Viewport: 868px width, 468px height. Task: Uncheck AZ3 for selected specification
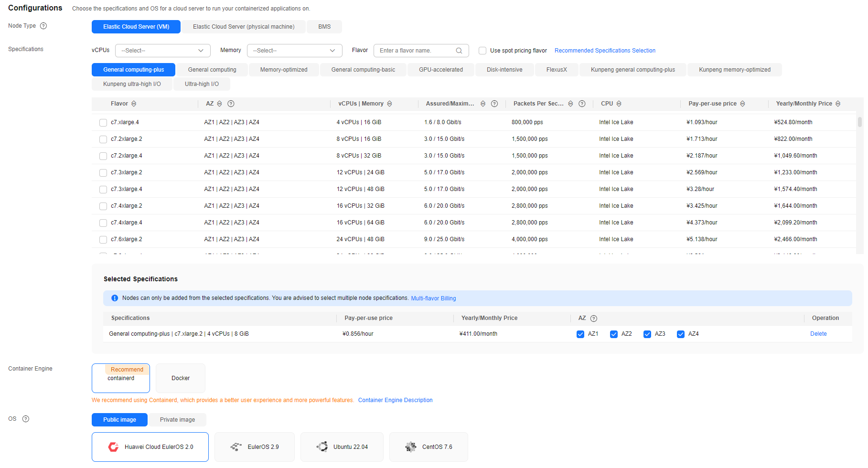coord(647,334)
